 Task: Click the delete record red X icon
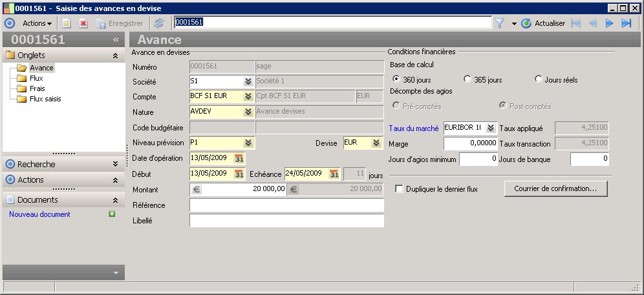pos(83,23)
